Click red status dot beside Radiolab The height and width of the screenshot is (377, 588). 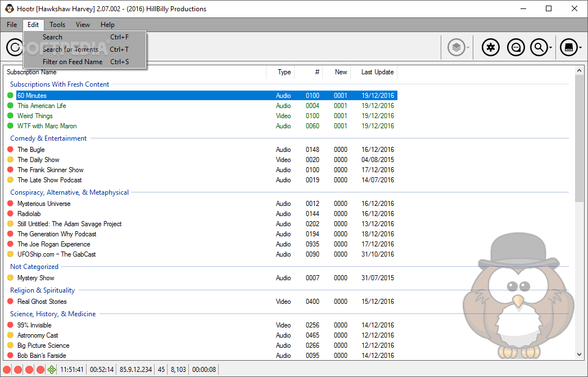coord(10,214)
